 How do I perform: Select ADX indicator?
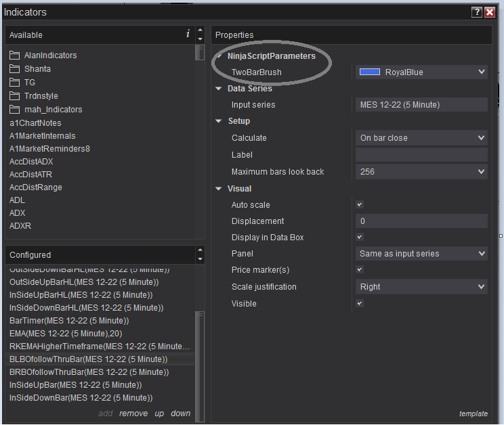[x=18, y=212]
